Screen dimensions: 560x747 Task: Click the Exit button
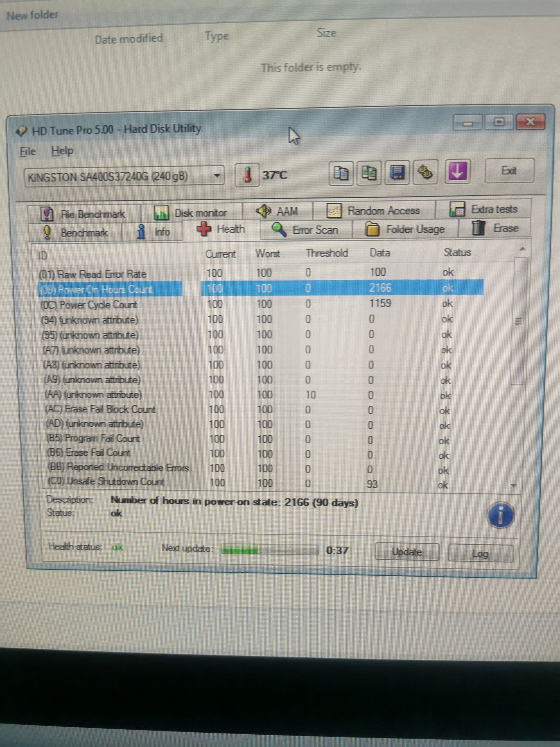(509, 170)
